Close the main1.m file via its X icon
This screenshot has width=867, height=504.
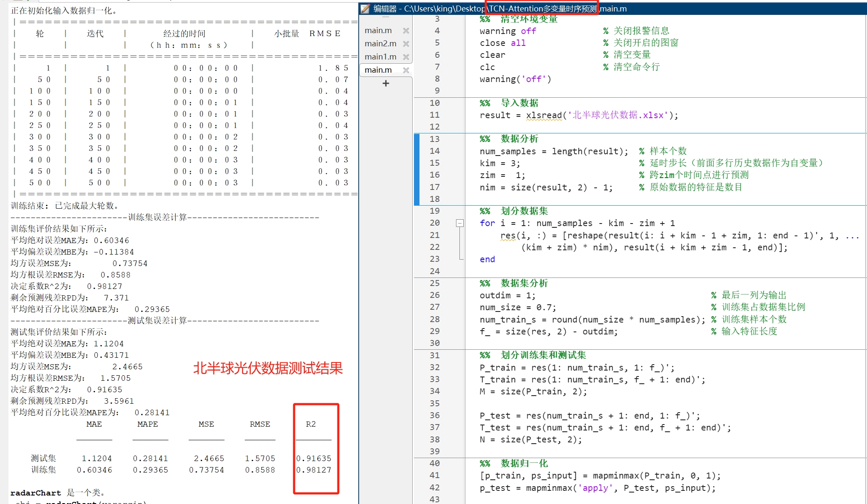click(406, 57)
